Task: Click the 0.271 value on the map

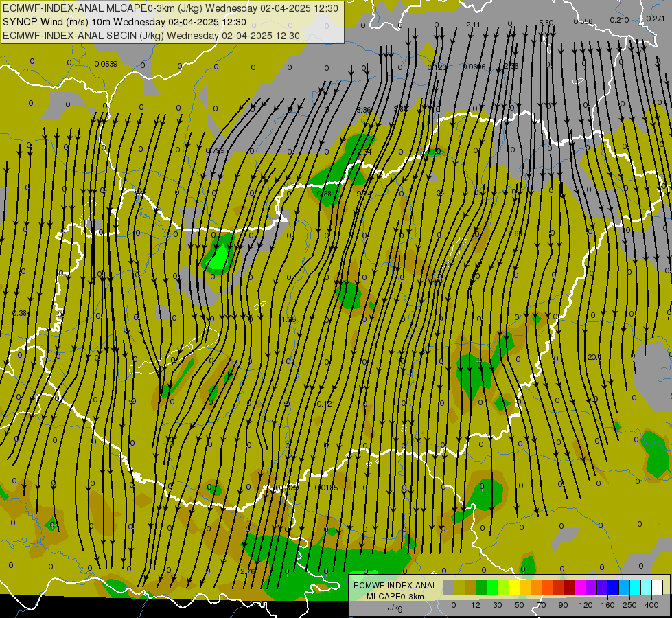Action: point(656,19)
